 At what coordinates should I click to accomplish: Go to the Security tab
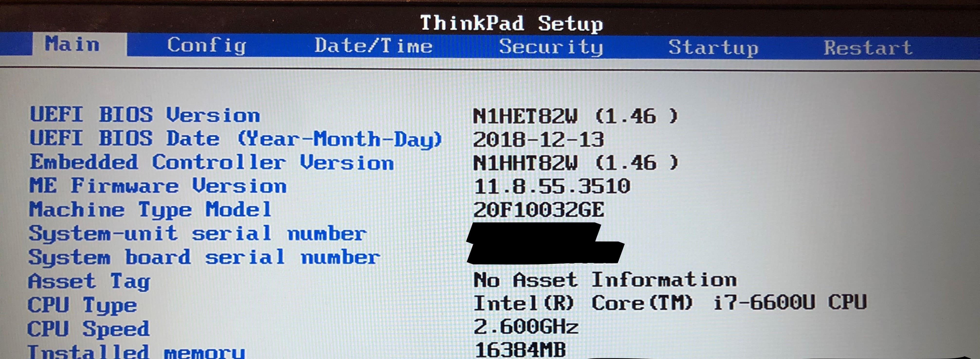(551, 47)
